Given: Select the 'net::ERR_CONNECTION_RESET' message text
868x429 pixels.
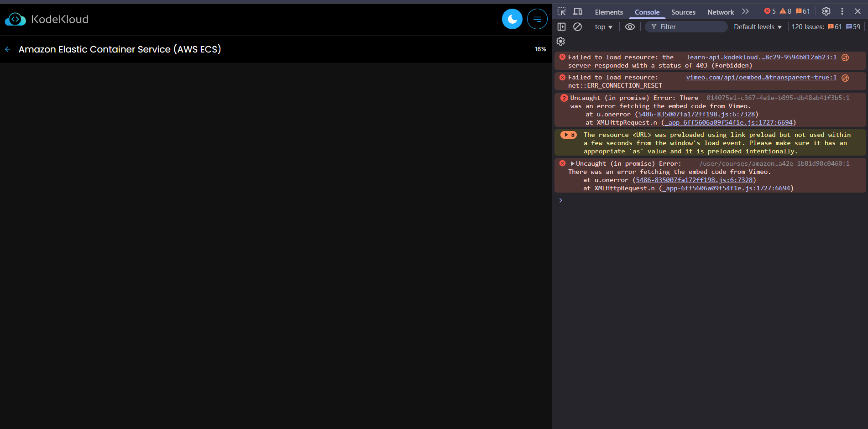Looking at the screenshot, I should click(x=615, y=86).
